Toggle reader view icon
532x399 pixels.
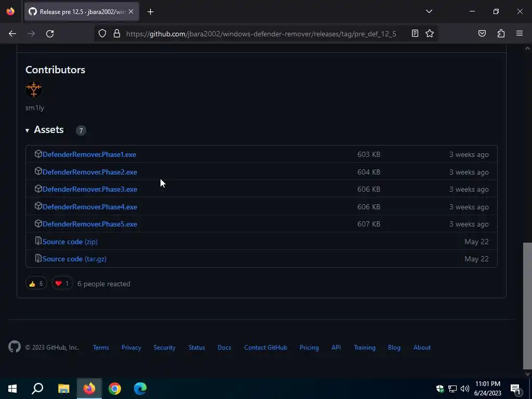point(415,33)
